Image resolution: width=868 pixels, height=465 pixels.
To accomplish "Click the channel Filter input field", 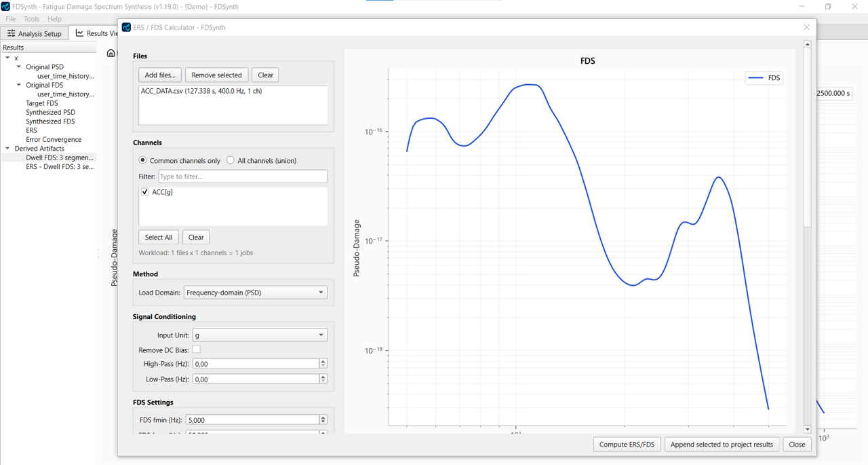I will 243,176.
